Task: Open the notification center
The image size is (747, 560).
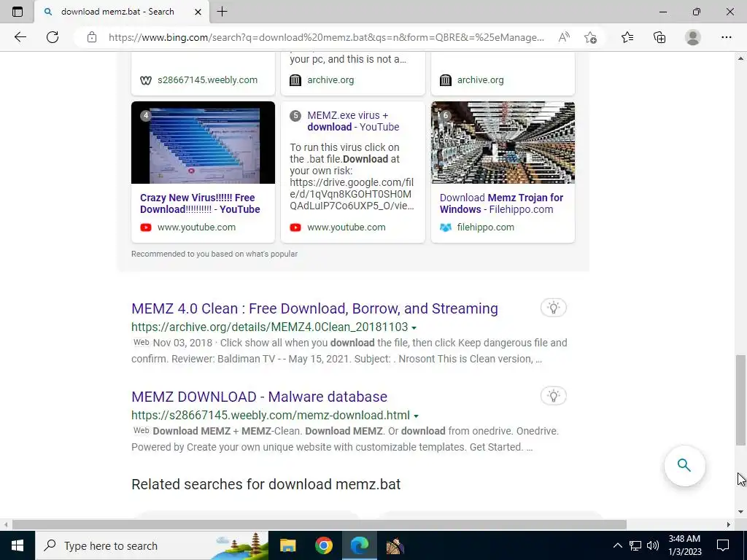Action: 723,545
